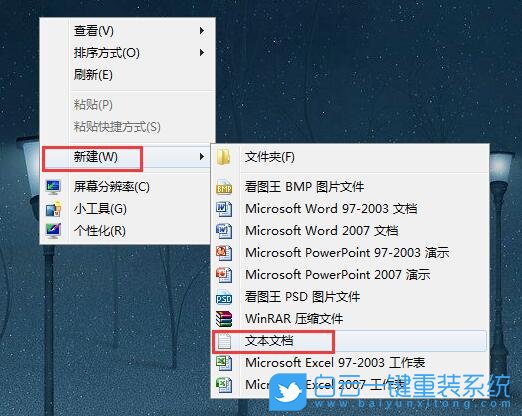The height and width of the screenshot is (416, 522).
Task: Click the Excel 97-2003 worksheet icon
Action: tap(224, 363)
